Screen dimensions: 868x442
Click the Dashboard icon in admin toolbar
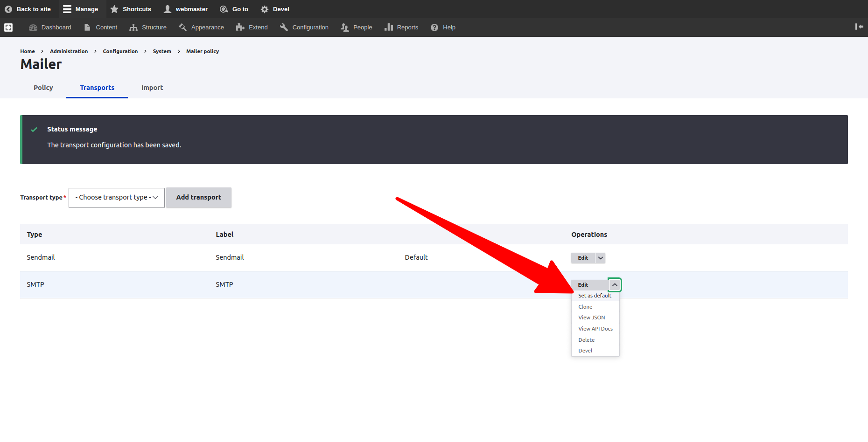33,28
